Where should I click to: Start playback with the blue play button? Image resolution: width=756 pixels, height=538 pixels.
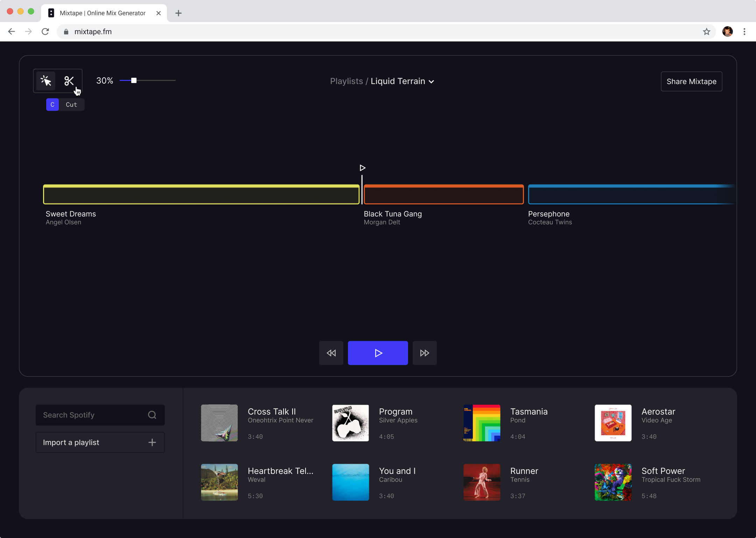[378, 353]
